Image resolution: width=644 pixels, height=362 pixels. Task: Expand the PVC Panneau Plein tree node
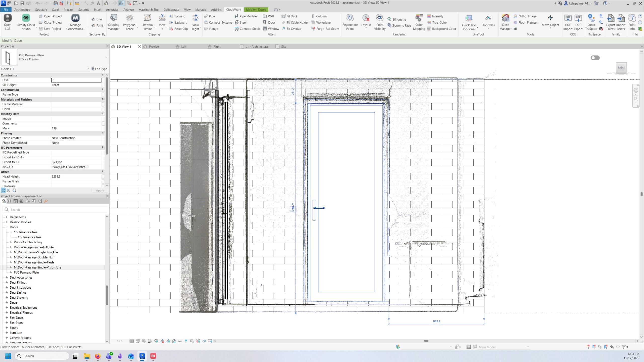(x=11, y=272)
